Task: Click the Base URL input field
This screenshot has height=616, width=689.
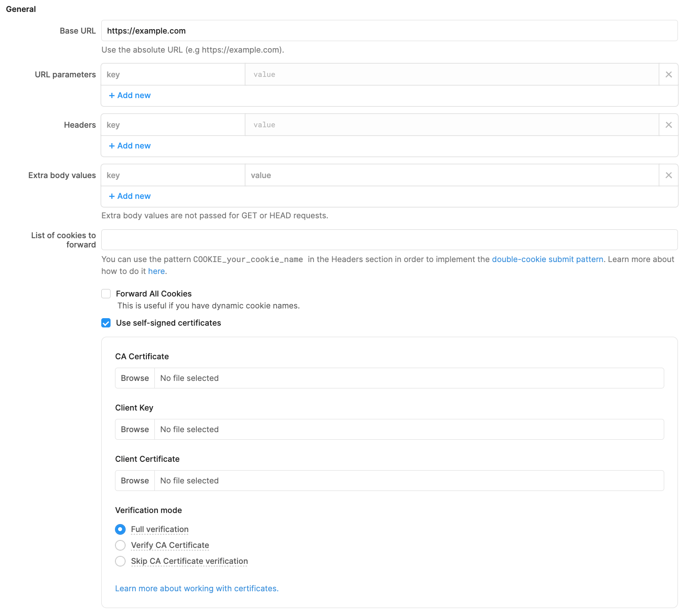Action: click(389, 30)
